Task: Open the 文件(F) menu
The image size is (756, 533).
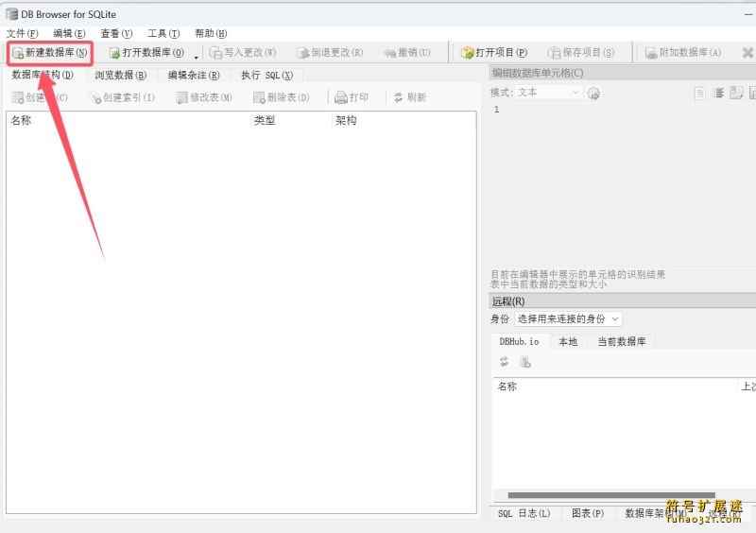Action: 22,33
